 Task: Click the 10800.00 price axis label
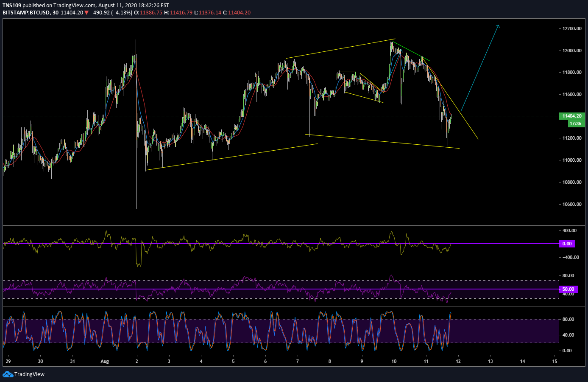tap(572, 182)
